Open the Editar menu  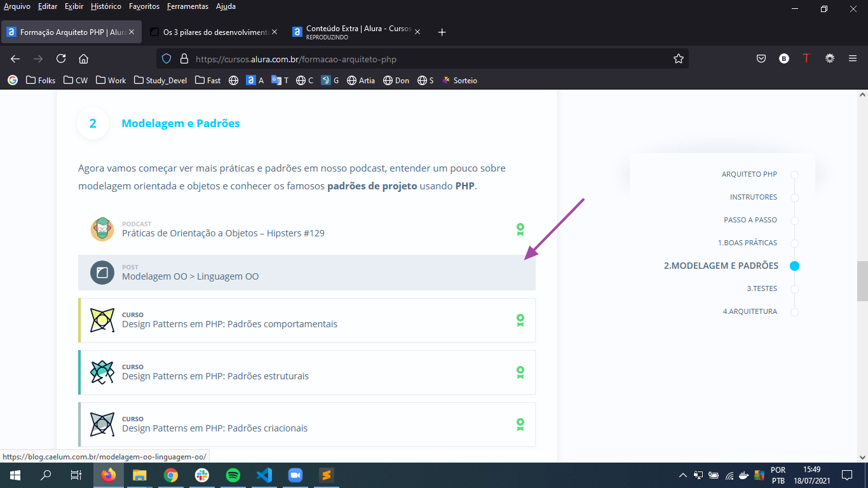click(x=48, y=6)
